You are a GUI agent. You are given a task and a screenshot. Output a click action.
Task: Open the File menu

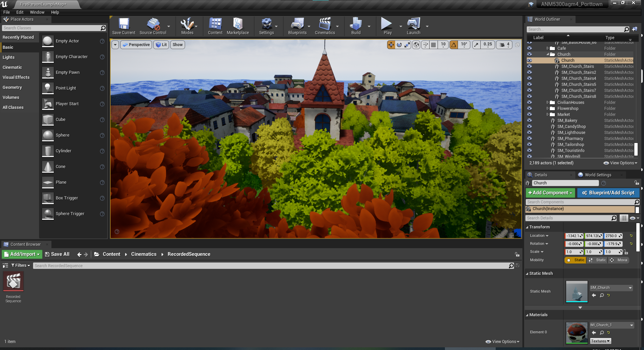tap(7, 12)
